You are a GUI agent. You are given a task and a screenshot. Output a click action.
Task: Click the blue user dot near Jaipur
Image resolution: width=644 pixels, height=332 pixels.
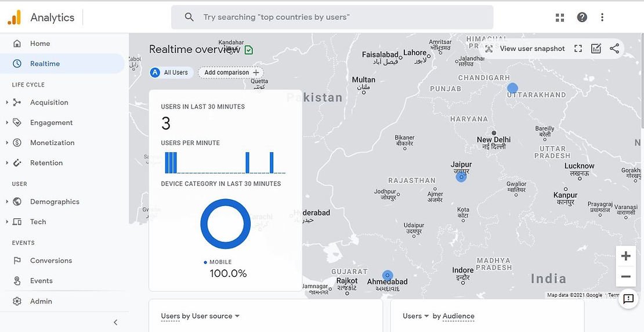[461, 177]
